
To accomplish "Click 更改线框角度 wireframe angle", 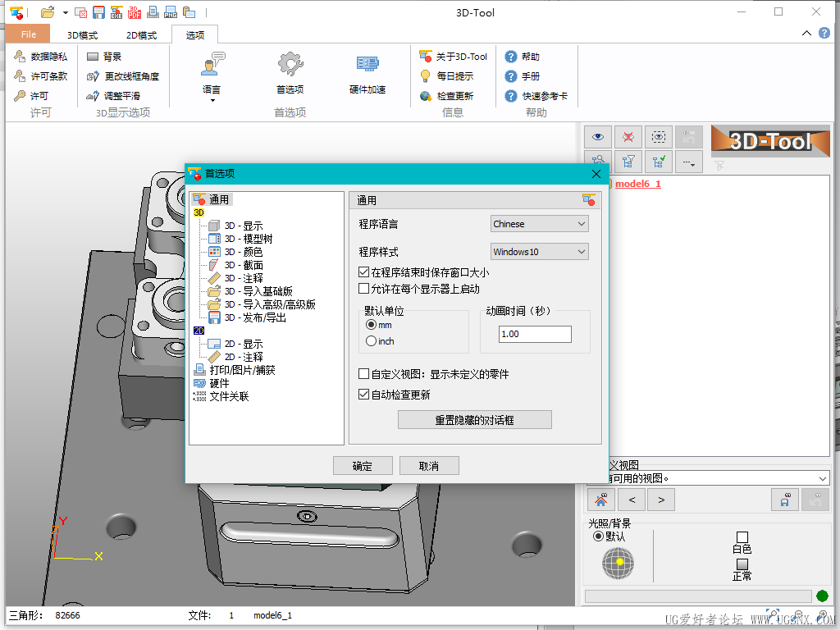I will click(123, 76).
